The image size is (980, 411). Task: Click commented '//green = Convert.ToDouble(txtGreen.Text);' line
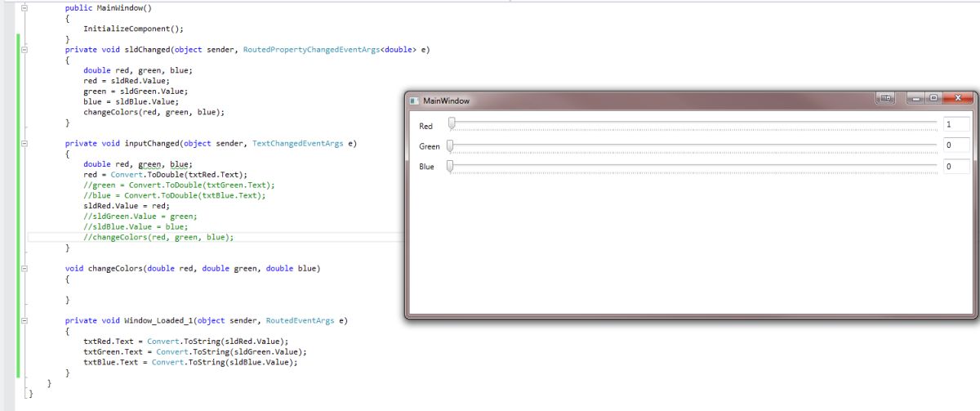tap(179, 185)
